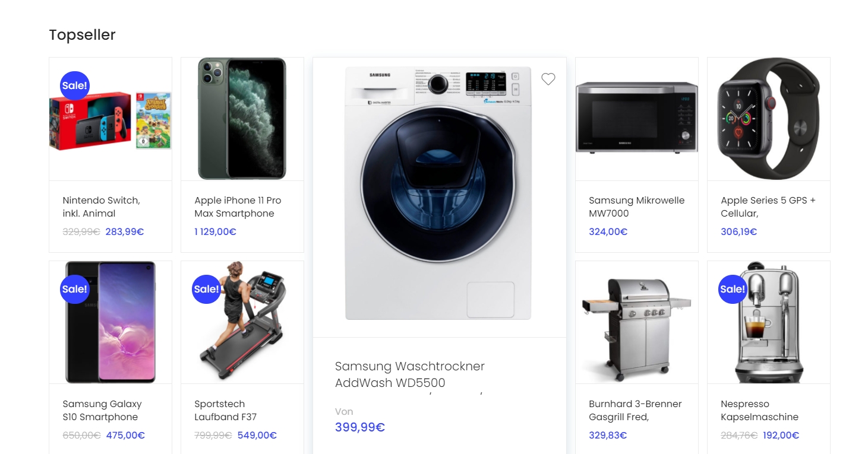Open the Samsung Mikrowelle MW7000 title link
The width and height of the screenshot is (868, 454).
[636, 207]
